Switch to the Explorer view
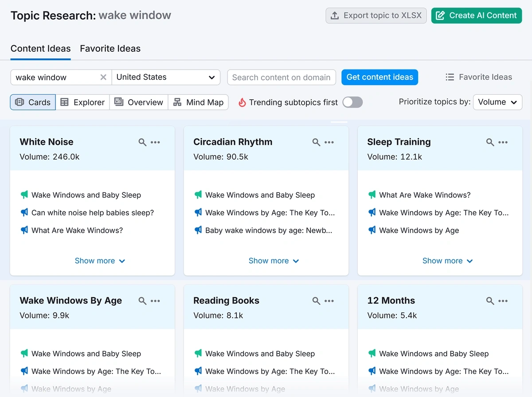This screenshot has height=397, width=532. click(x=82, y=102)
